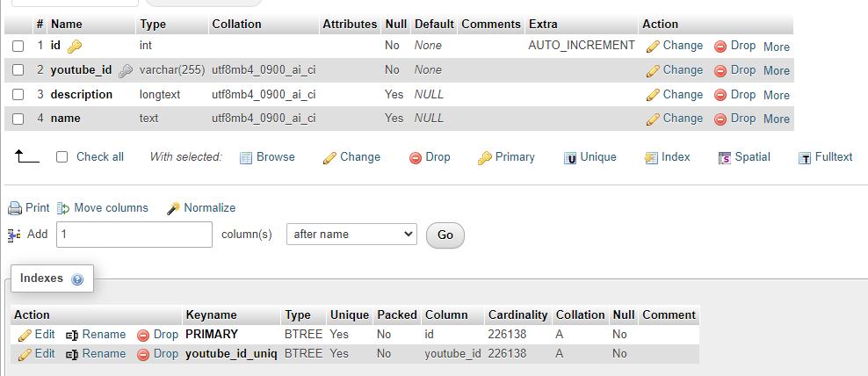Click the Fulltext icon for selected columns
Screen dimensions: 868x376
(805, 158)
